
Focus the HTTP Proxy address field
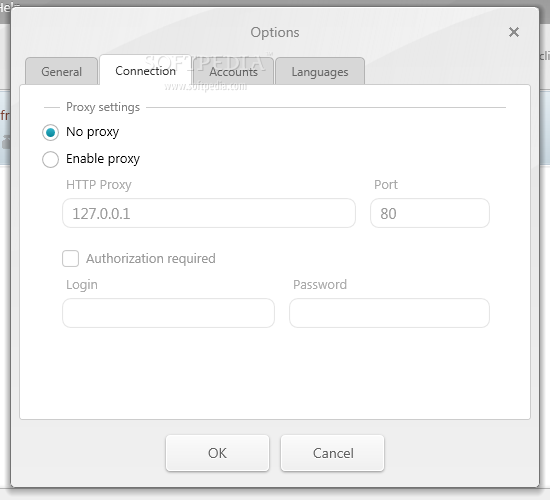209,213
